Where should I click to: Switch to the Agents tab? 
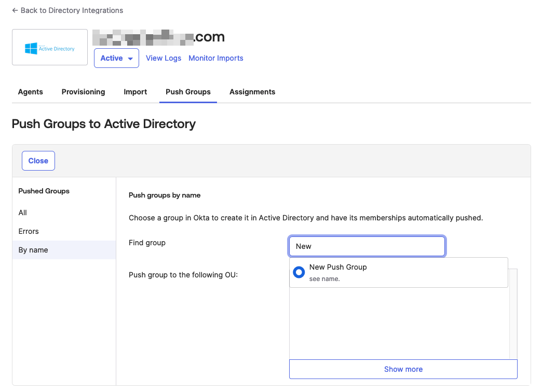(31, 92)
